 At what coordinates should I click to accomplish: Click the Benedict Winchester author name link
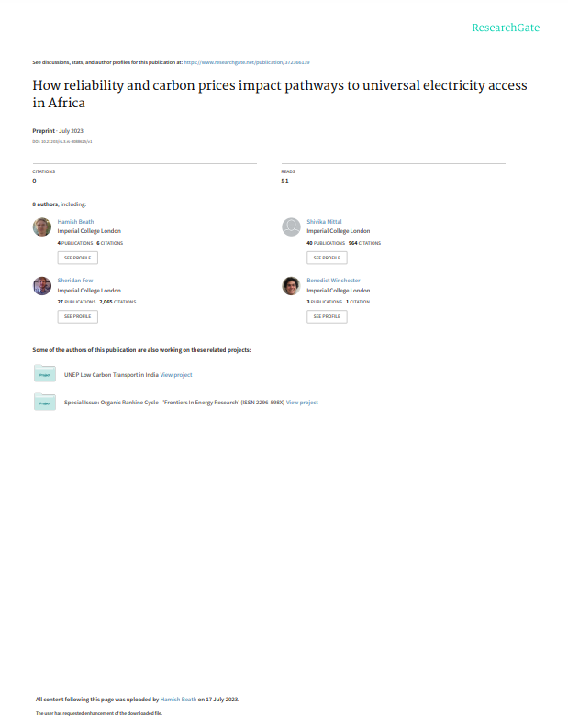point(333,281)
